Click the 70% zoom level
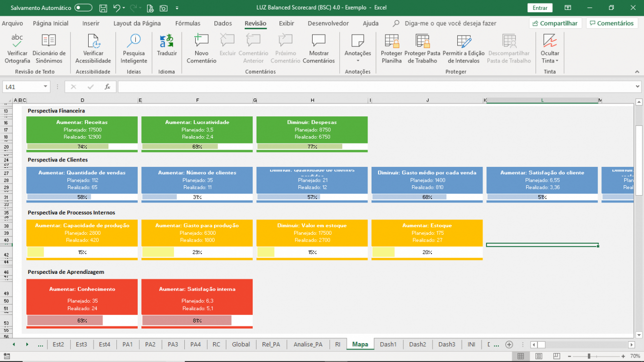 [x=635, y=356]
